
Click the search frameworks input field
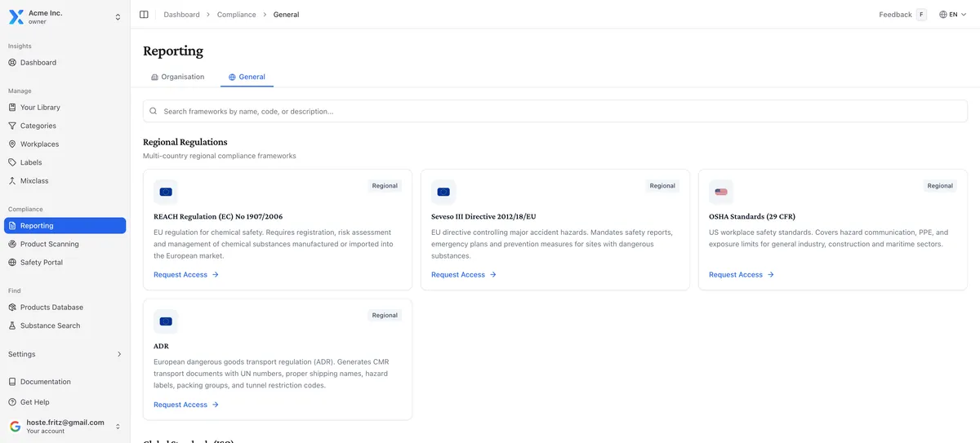pos(555,111)
